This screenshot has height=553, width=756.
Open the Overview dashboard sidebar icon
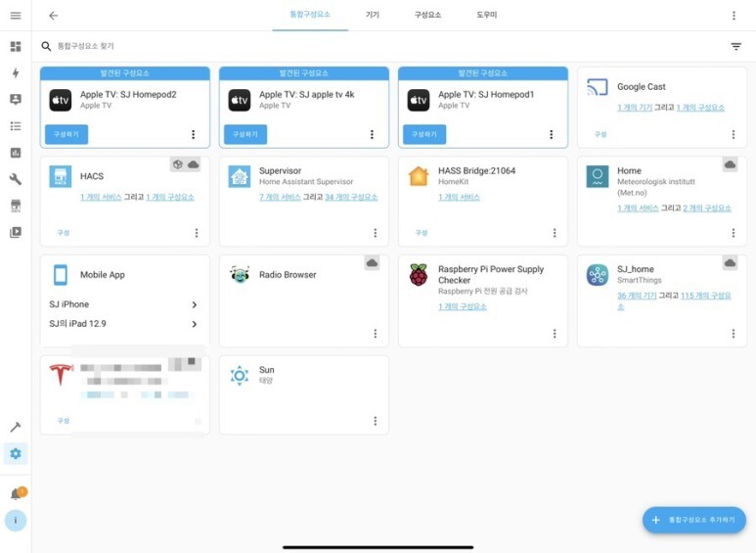[x=16, y=46]
